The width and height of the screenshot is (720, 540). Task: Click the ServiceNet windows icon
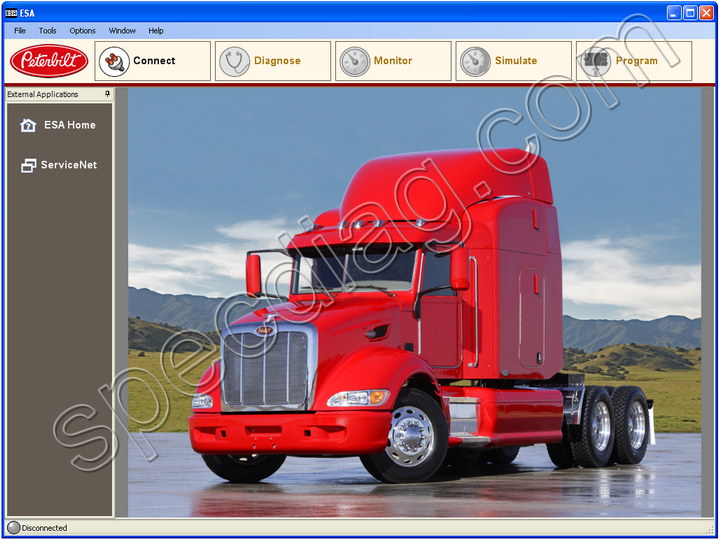pos(28,165)
